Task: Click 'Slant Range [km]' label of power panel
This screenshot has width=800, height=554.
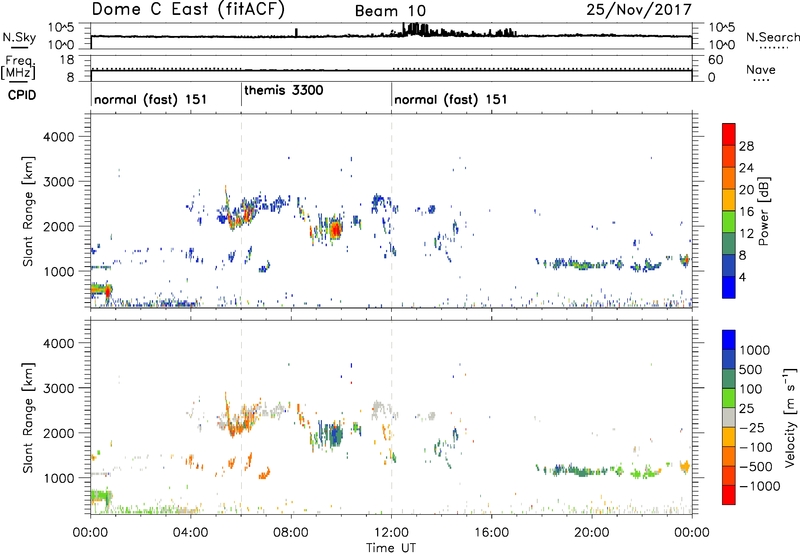Action: tap(28, 211)
